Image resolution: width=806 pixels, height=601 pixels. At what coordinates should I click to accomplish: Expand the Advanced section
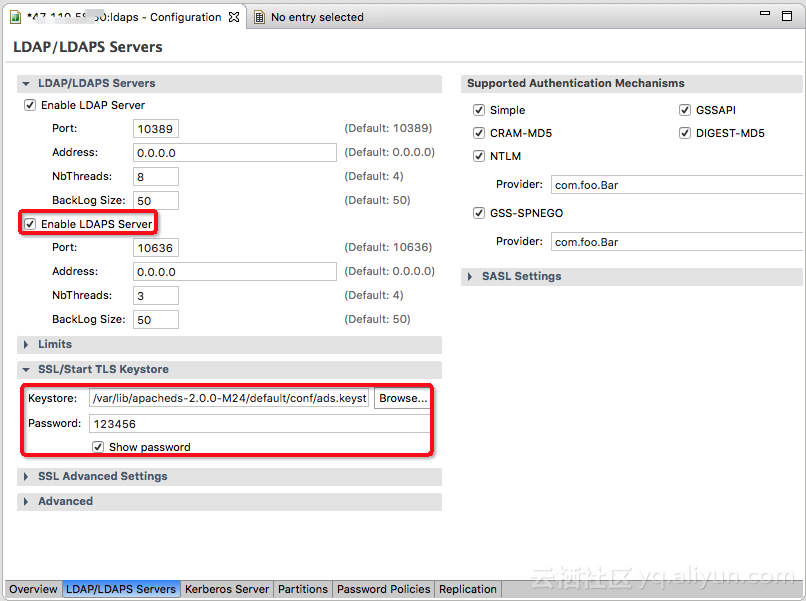pyautogui.click(x=26, y=501)
